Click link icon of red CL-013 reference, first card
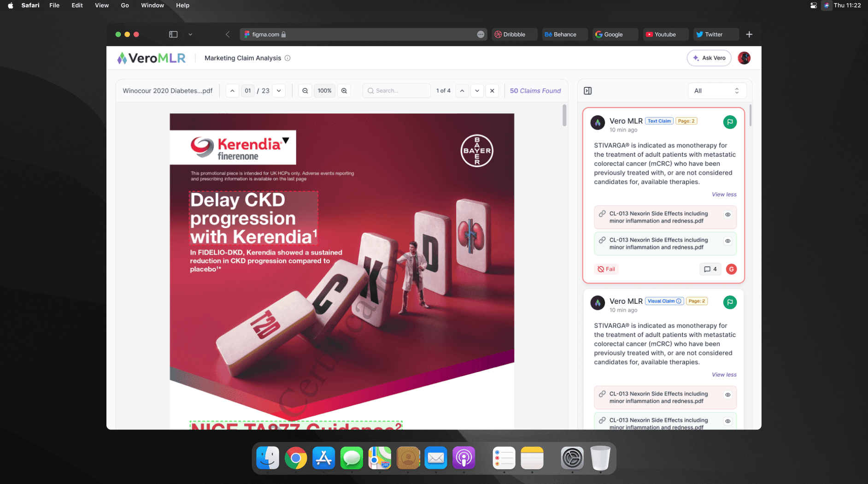Viewport: 868px width, 484px height. pos(602,213)
